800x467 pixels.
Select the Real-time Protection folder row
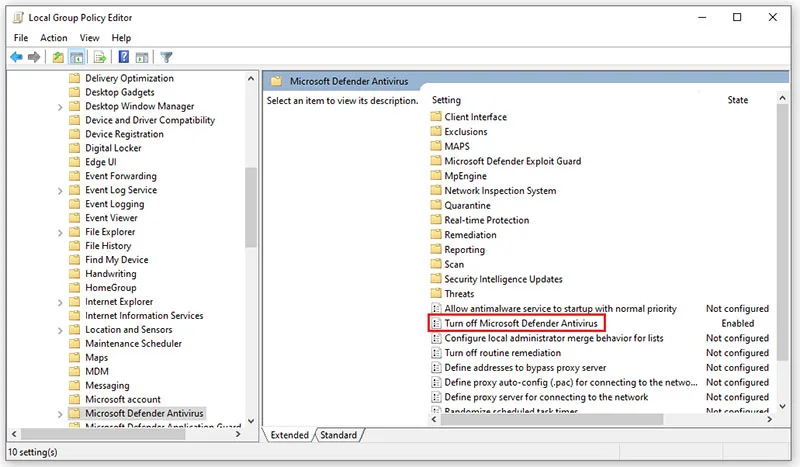tap(486, 220)
